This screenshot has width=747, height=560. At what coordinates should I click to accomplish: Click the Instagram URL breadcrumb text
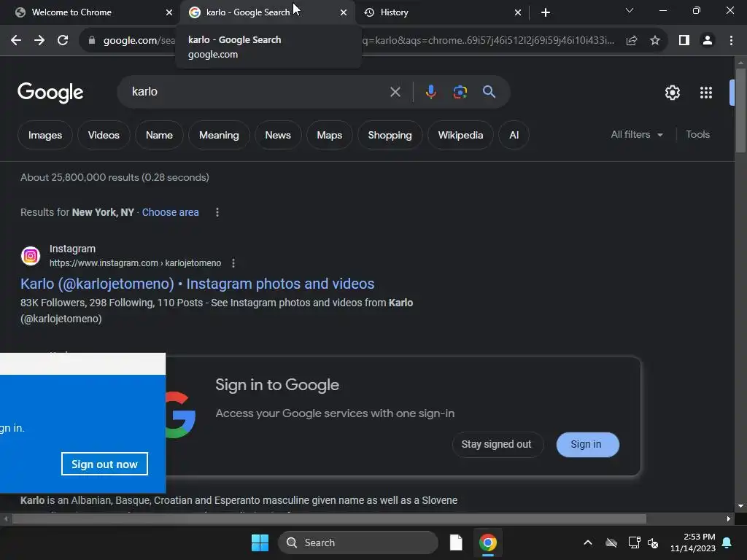pyautogui.click(x=135, y=263)
